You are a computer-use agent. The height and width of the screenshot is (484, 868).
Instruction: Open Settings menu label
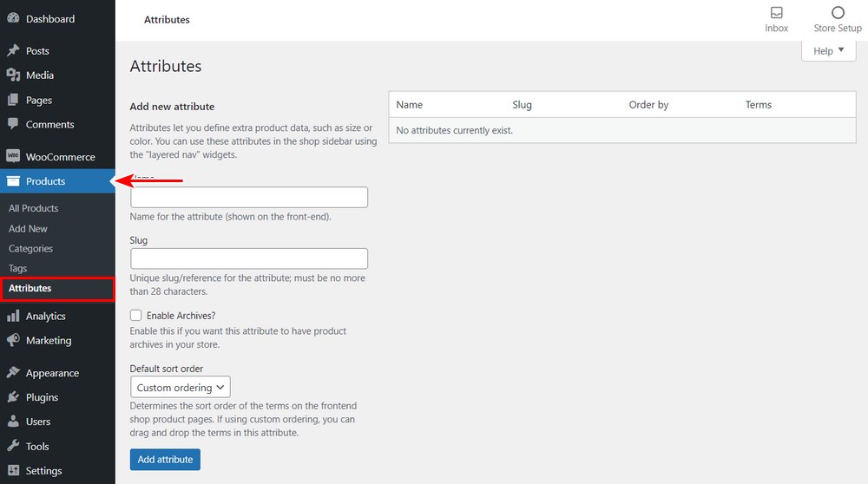pyautogui.click(x=43, y=471)
